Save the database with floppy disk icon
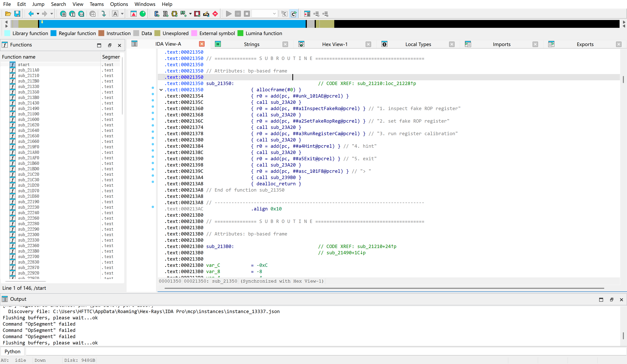The width and height of the screenshot is (627, 364). point(17,14)
